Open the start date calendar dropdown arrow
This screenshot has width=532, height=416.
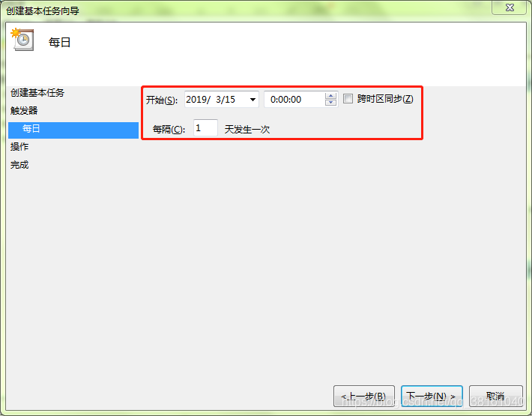click(x=253, y=100)
